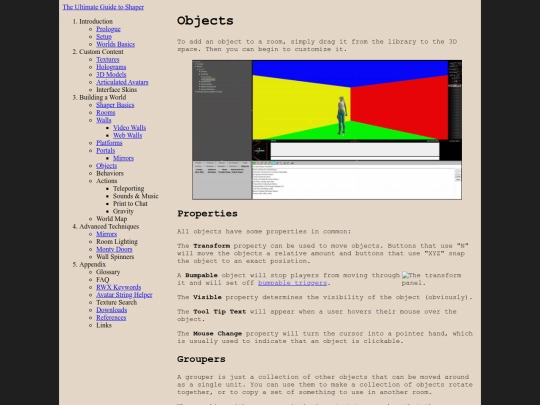
Task: Click the bold Visible word
Action: [x=207, y=297]
